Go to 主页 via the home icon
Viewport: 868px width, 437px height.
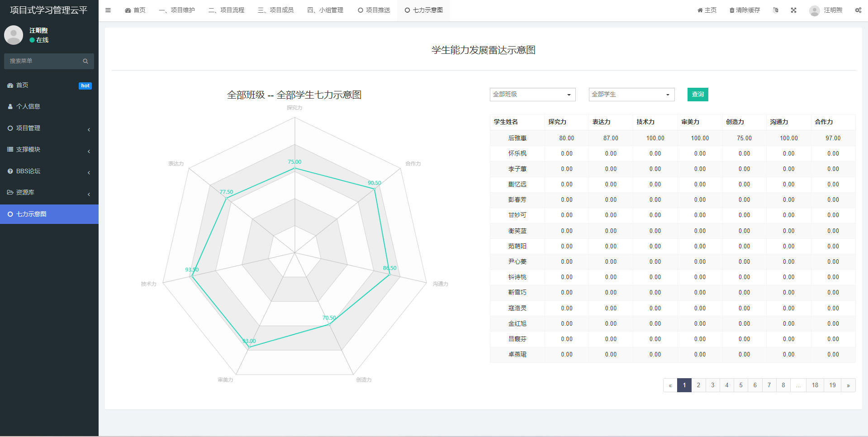pyautogui.click(x=707, y=10)
